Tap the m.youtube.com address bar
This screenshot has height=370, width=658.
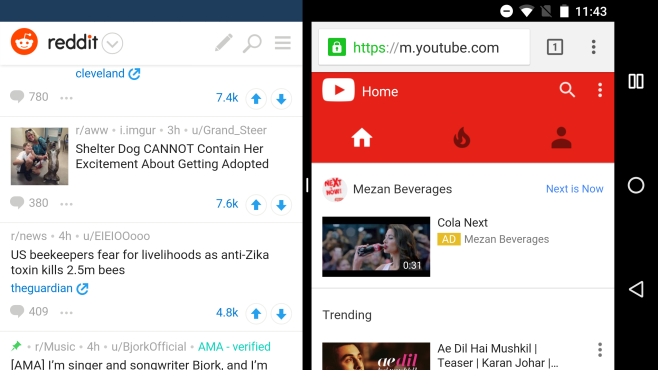pyautogui.click(x=424, y=47)
